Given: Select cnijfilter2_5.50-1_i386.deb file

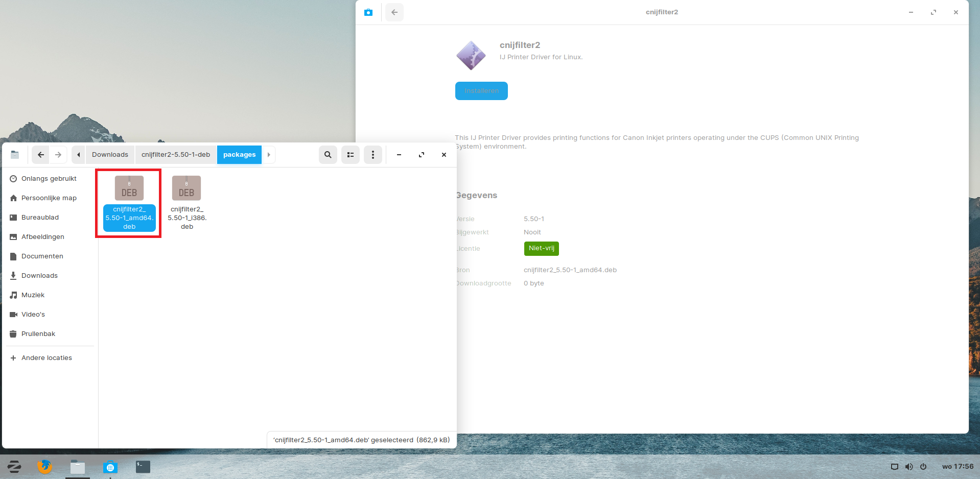Looking at the screenshot, I should point(186,203).
